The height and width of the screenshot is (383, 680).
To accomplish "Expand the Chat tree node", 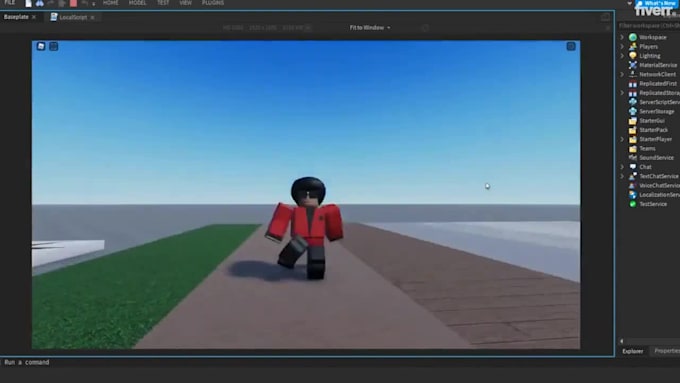I will tap(622, 167).
